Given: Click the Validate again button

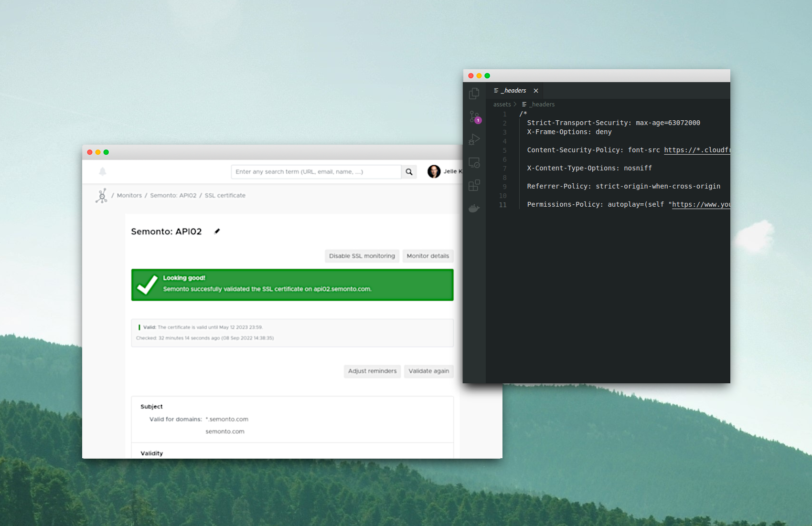Looking at the screenshot, I should pyautogui.click(x=428, y=371).
